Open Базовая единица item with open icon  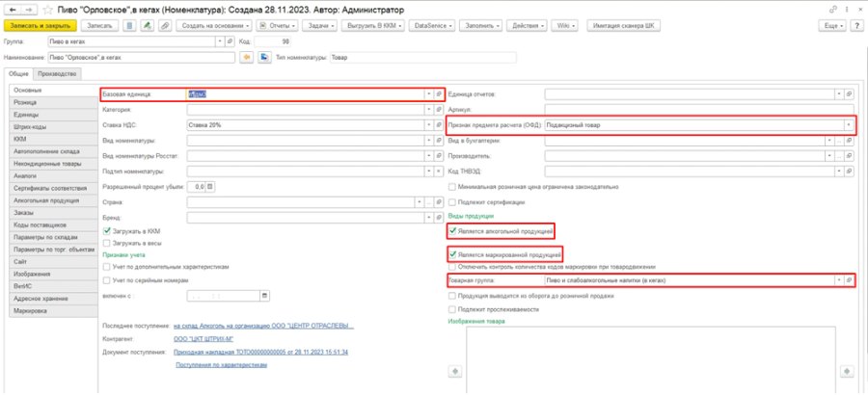pos(438,94)
